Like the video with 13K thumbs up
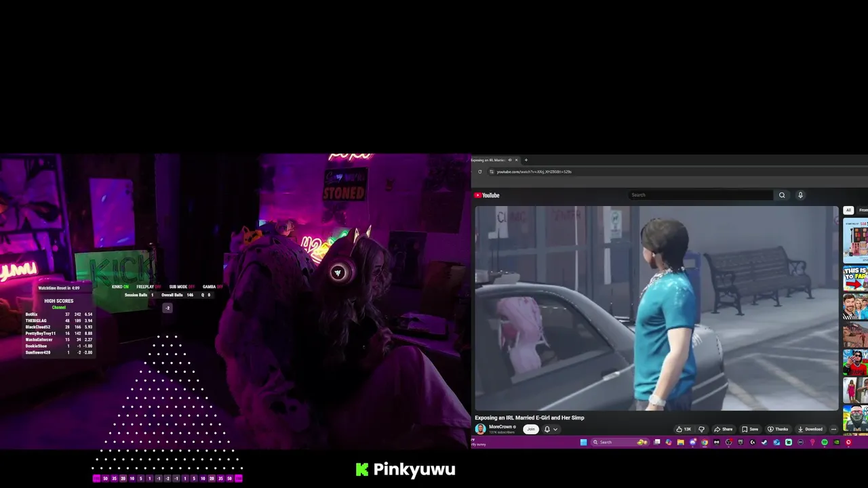The image size is (868, 488). [684, 429]
